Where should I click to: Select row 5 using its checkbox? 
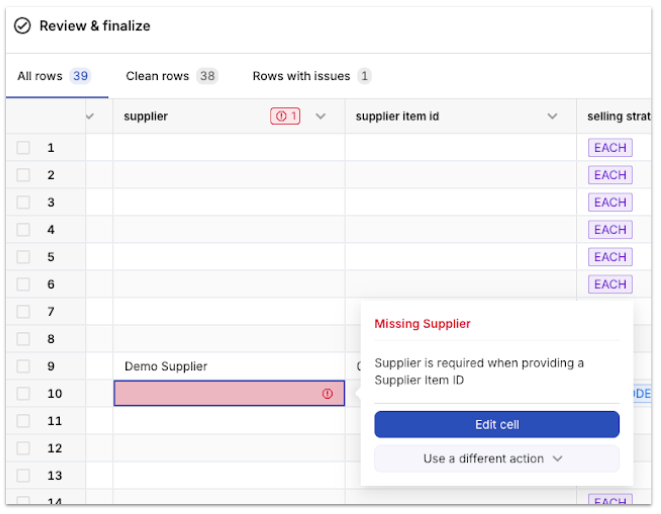tap(23, 257)
